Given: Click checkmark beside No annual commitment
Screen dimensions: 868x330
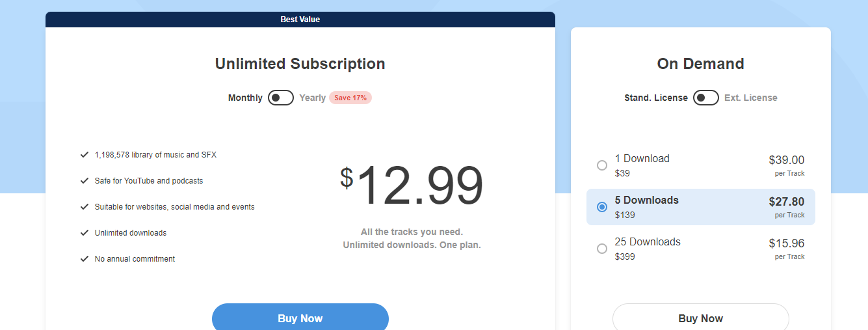Looking at the screenshot, I should 84,259.
